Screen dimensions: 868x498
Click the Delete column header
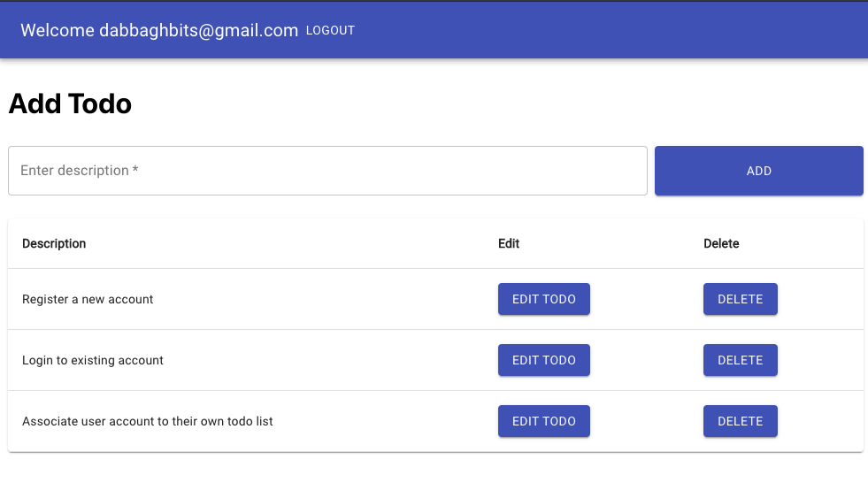point(721,243)
